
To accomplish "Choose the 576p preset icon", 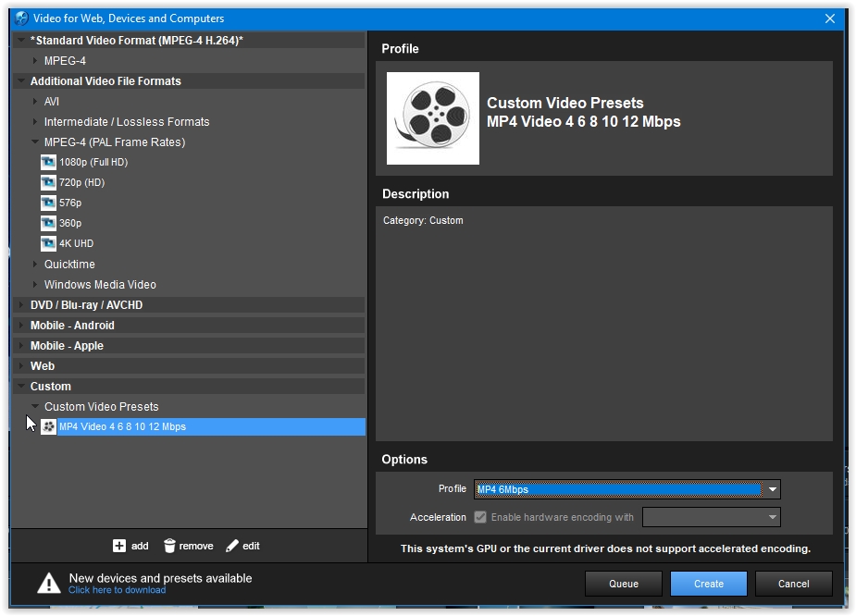I will click(x=48, y=203).
